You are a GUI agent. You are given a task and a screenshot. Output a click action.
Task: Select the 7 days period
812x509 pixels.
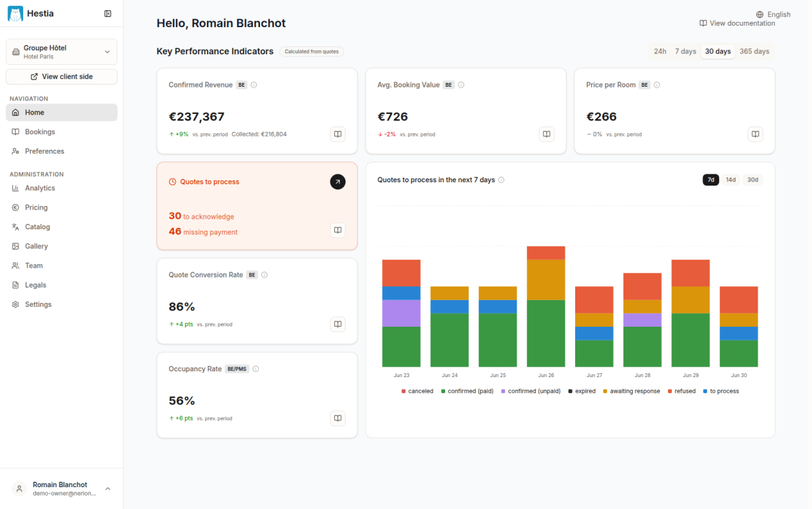(685, 52)
